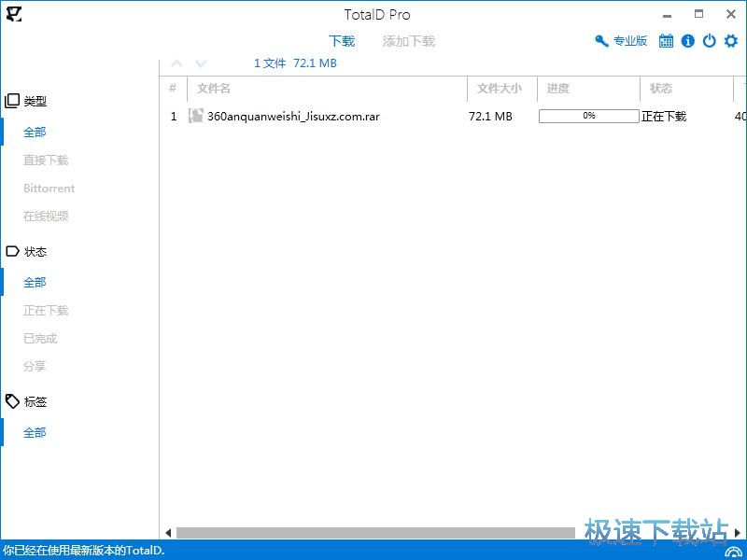
Task: Click the 1 文件 72.1 MB summary
Action: coord(295,63)
